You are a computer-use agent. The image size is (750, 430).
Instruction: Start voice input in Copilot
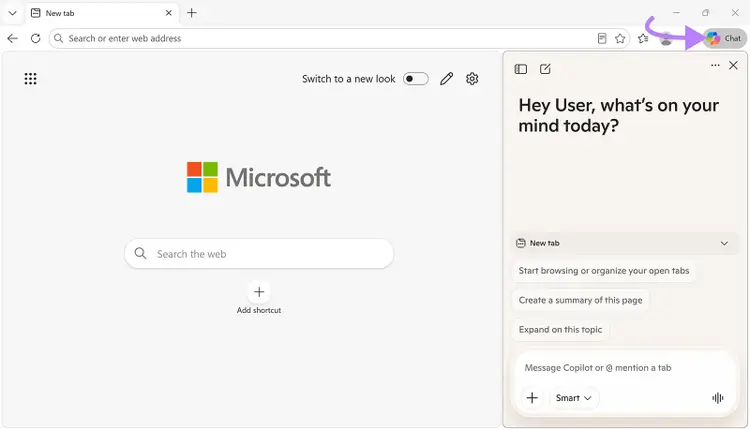pyautogui.click(x=717, y=397)
